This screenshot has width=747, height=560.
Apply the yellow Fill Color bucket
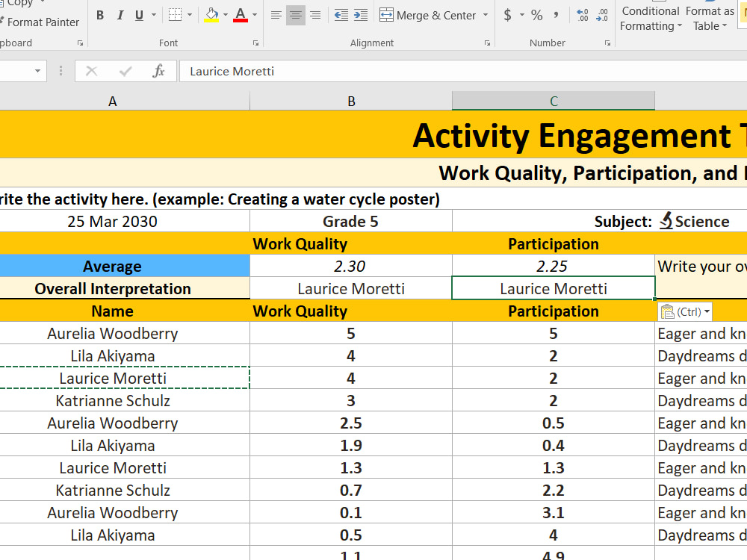pyautogui.click(x=211, y=15)
